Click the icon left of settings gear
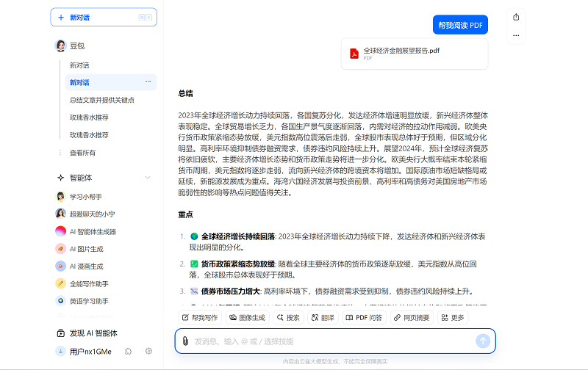This screenshot has width=588, height=370. [128, 351]
